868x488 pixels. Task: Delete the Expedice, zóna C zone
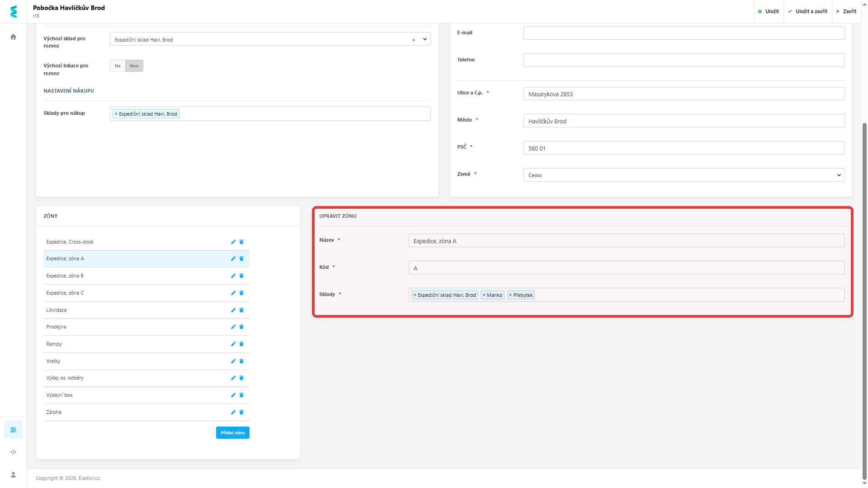241,293
